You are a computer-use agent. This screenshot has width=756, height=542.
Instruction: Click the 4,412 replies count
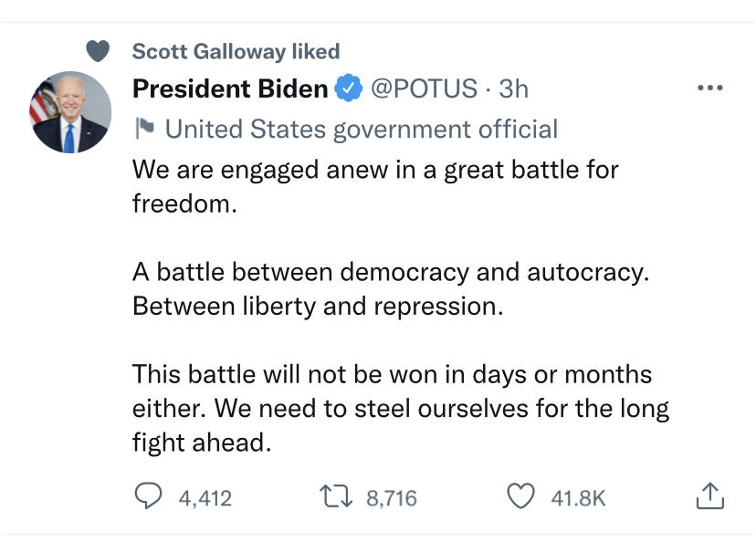[x=205, y=498]
